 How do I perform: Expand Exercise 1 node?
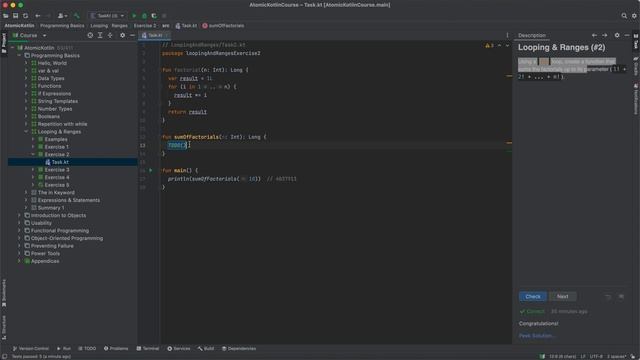[33, 147]
